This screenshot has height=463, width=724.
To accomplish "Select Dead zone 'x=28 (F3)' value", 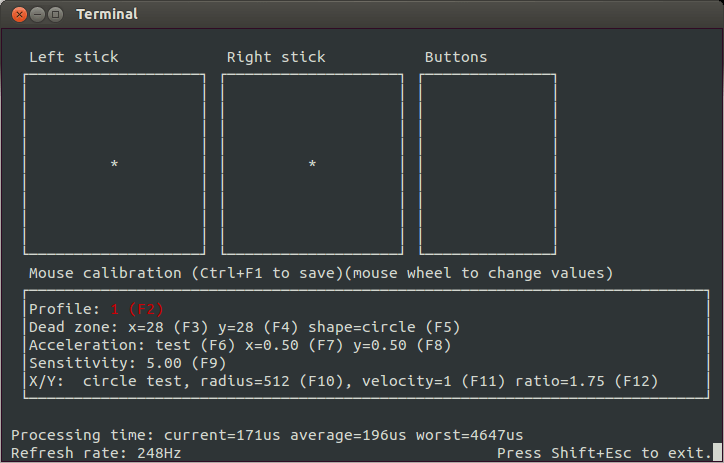I will pyautogui.click(x=169, y=327).
